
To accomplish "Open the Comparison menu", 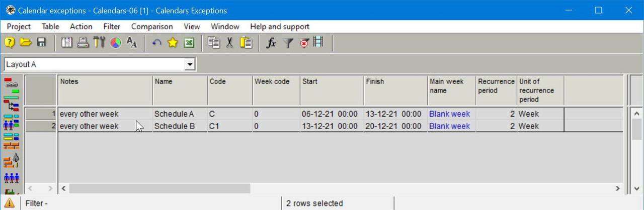I will pyautogui.click(x=152, y=27).
